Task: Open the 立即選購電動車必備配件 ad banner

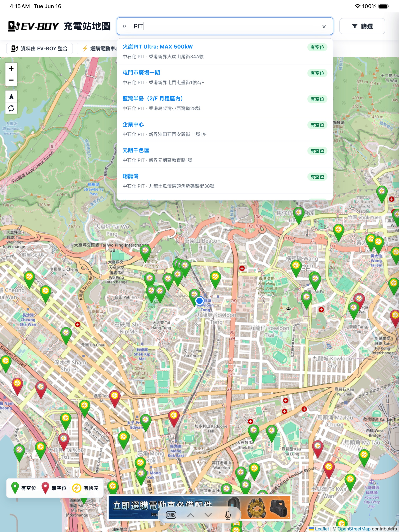Action: coord(199,508)
